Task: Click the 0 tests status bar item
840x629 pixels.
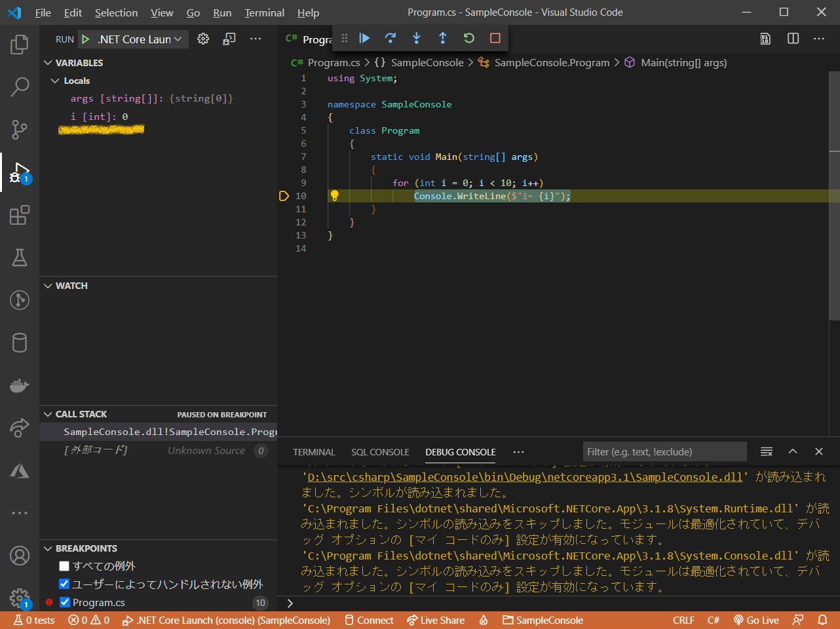Action: coord(34,620)
